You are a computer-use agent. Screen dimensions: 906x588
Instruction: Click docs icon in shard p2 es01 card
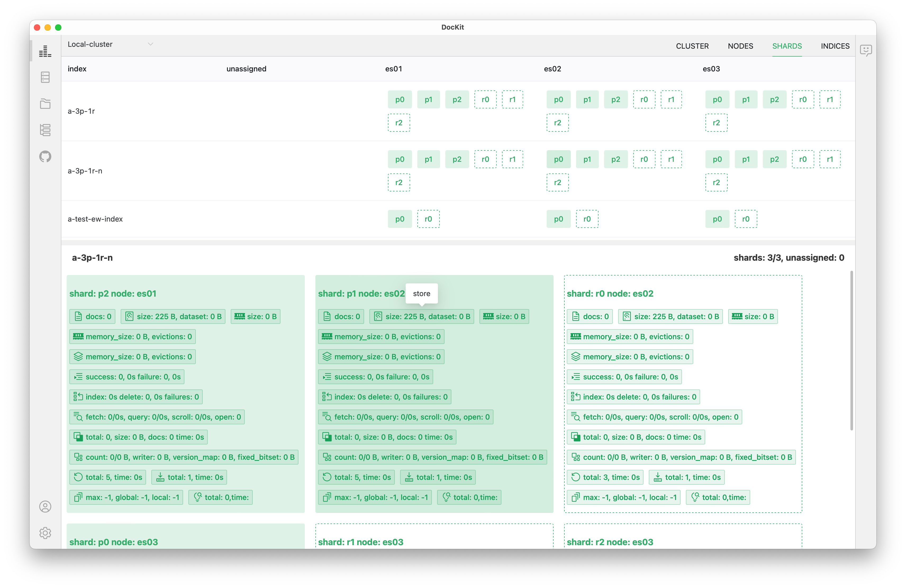[78, 316]
